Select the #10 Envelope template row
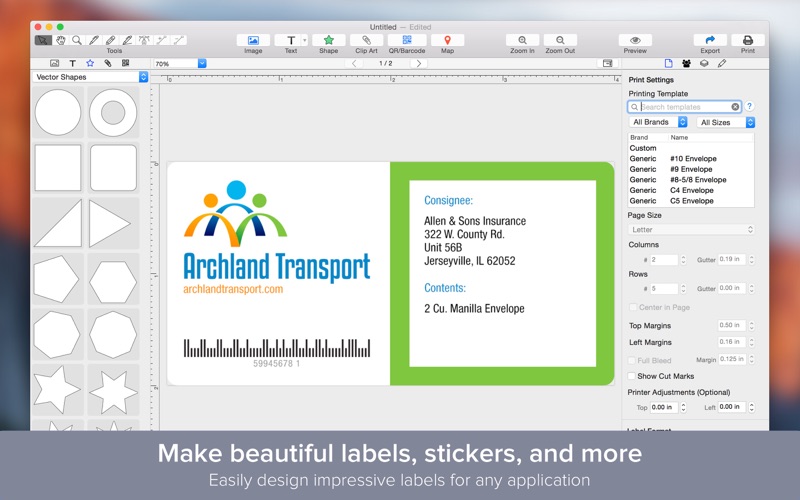 [690, 158]
